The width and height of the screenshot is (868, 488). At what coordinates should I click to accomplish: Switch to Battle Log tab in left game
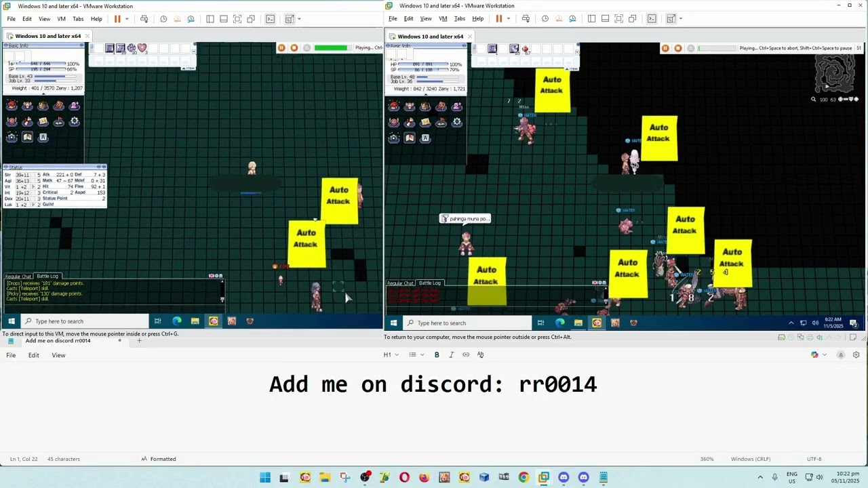[x=47, y=276]
